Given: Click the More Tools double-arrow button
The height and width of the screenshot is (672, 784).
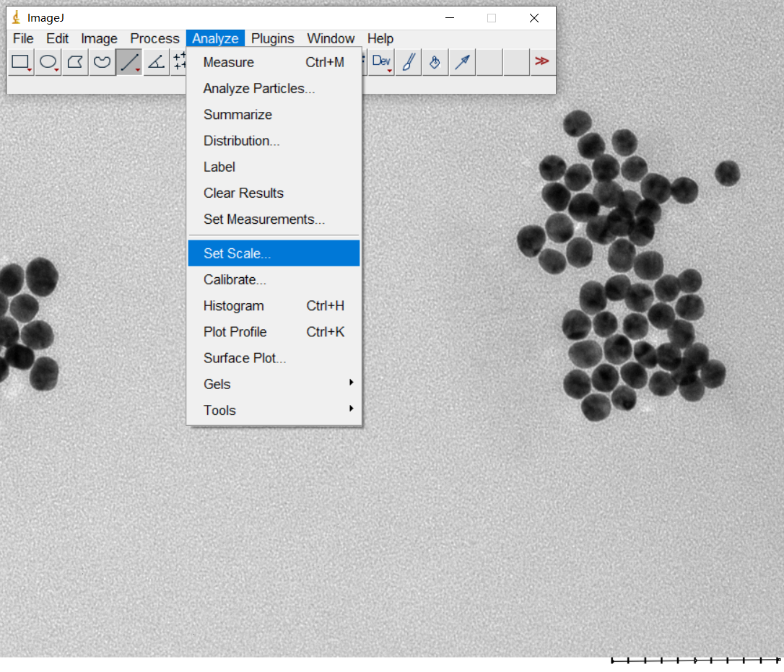Looking at the screenshot, I should coord(541,62).
